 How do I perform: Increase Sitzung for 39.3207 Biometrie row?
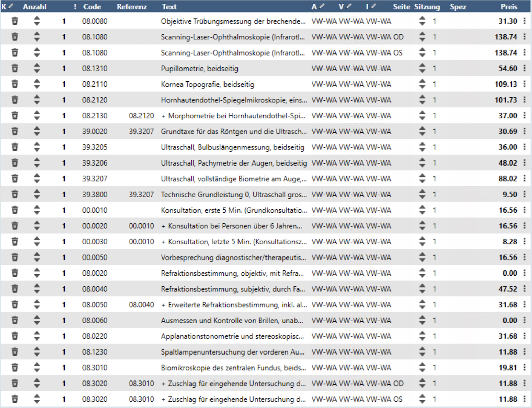422,176
